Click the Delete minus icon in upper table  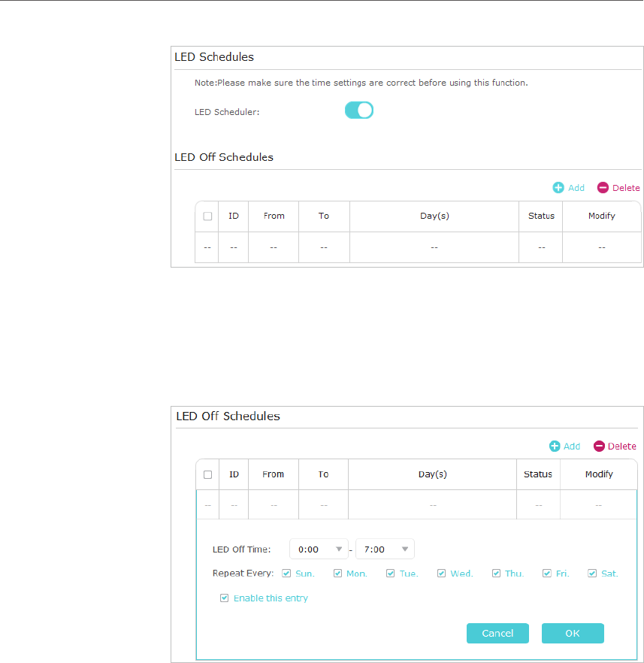(603, 188)
